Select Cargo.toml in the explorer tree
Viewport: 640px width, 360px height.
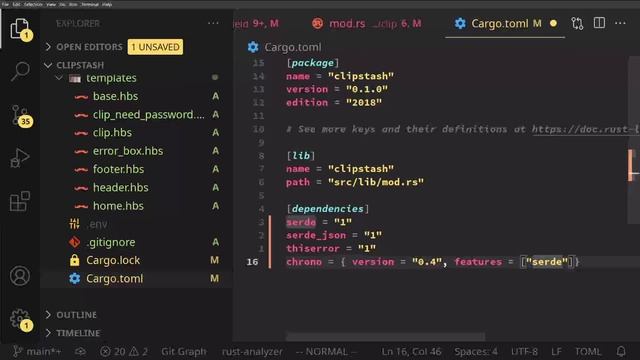coord(114,278)
